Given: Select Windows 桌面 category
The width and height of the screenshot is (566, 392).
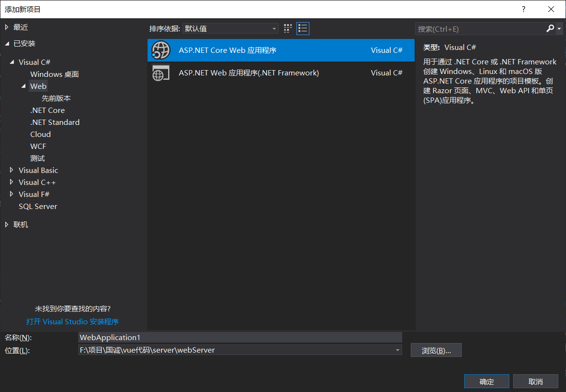Looking at the screenshot, I should point(54,74).
